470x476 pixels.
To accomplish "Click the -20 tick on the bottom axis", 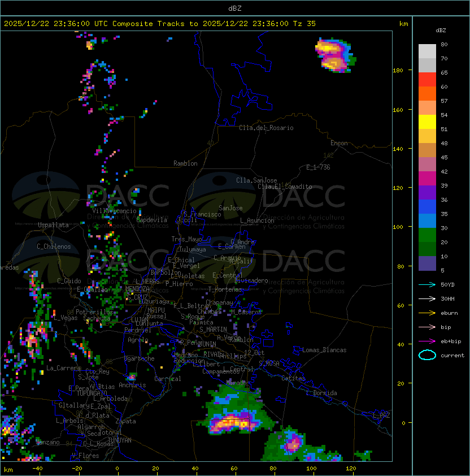I will coord(77,469).
